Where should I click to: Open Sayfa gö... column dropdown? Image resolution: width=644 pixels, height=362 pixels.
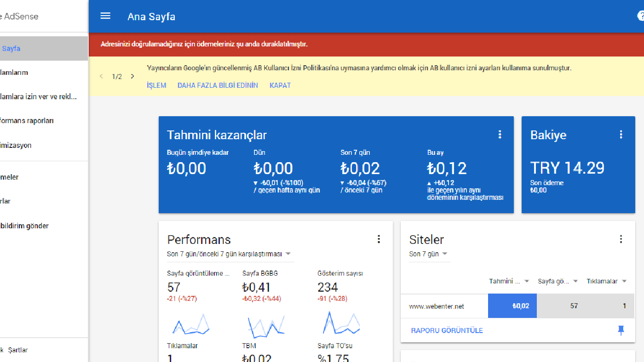[575, 281]
